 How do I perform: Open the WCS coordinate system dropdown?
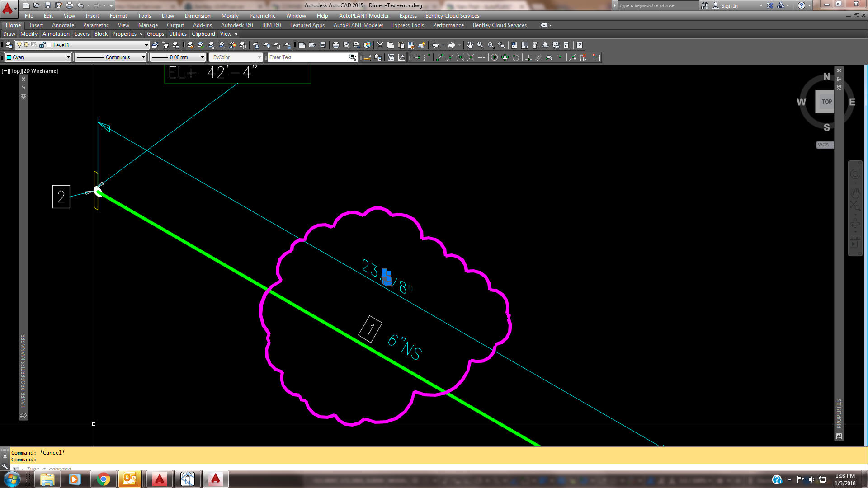pyautogui.click(x=825, y=145)
